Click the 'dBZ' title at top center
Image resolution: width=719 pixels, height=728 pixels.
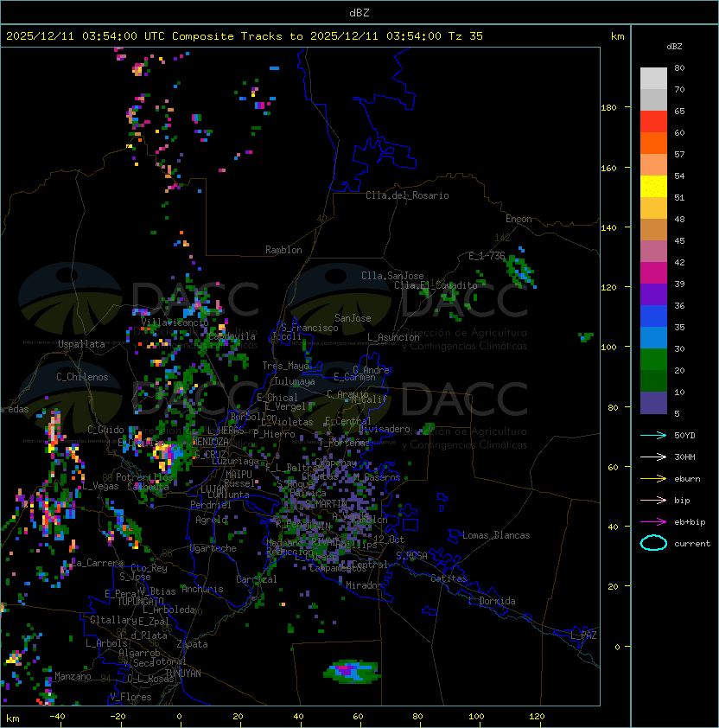[359, 13]
